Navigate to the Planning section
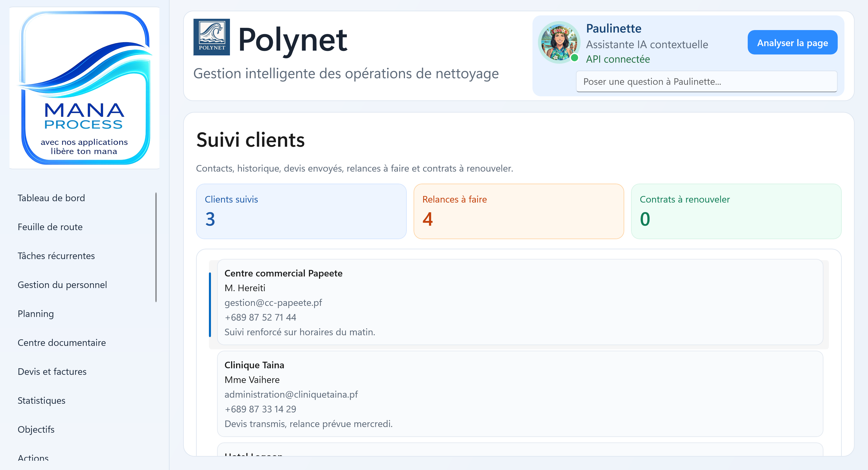This screenshot has width=868, height=470. tap(36, 314)
